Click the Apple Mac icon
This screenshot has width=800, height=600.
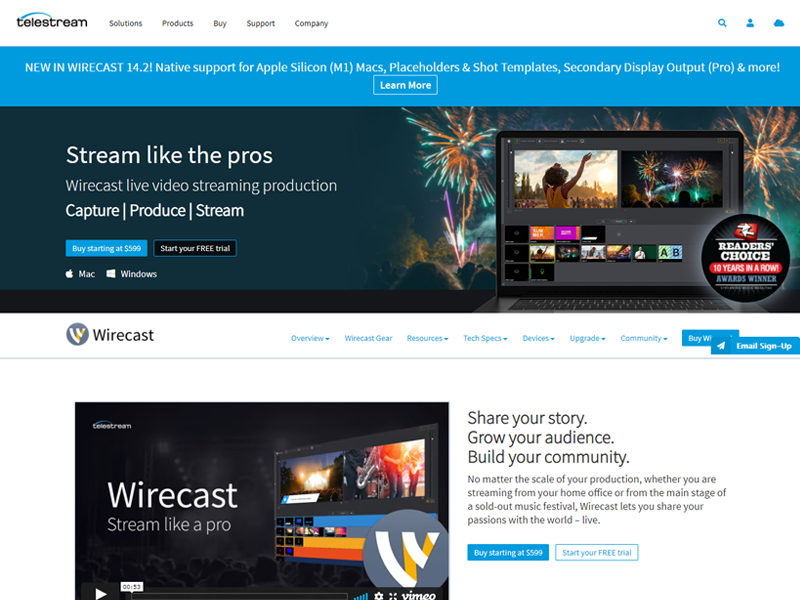(x=69, y=274)
